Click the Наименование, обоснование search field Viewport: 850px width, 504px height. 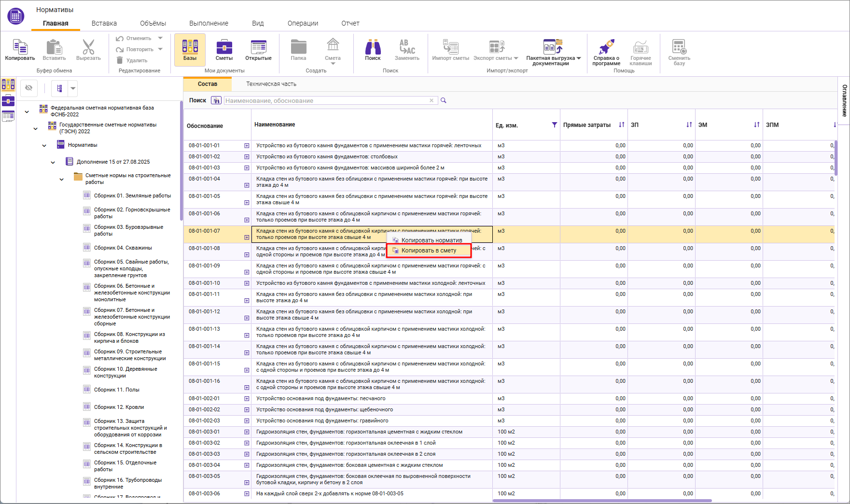[326, 100]
